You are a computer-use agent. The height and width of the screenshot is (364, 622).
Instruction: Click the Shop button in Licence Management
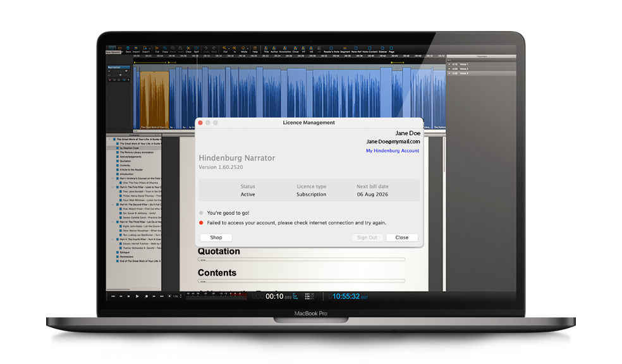(x=216, y=238)
